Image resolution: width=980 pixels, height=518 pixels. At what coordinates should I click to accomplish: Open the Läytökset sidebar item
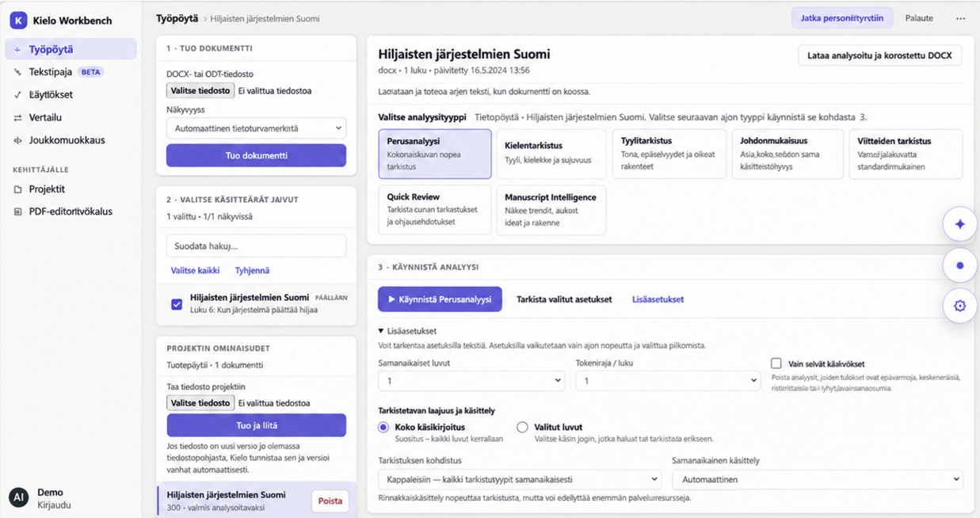(x=71, y=95)
